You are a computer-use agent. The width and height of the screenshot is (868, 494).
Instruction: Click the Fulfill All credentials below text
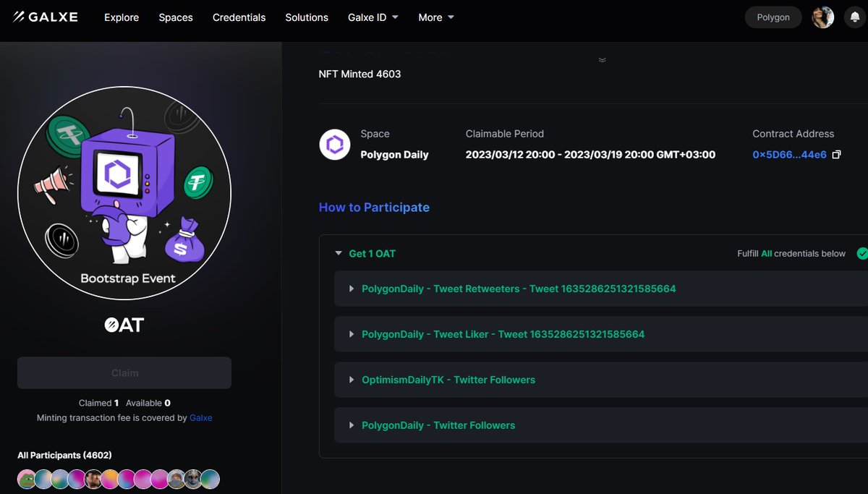coord(791,254)
